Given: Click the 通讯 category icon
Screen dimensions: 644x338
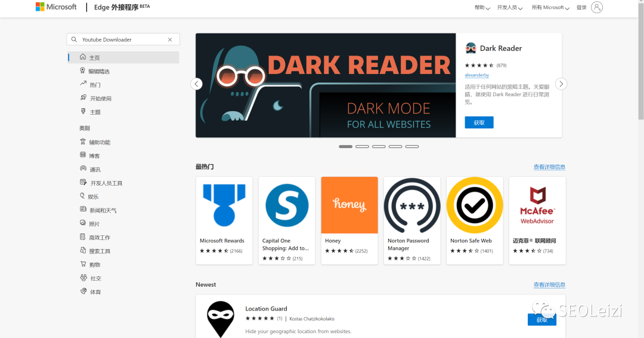Looking at the screenshot, I should tap(83, 168).
